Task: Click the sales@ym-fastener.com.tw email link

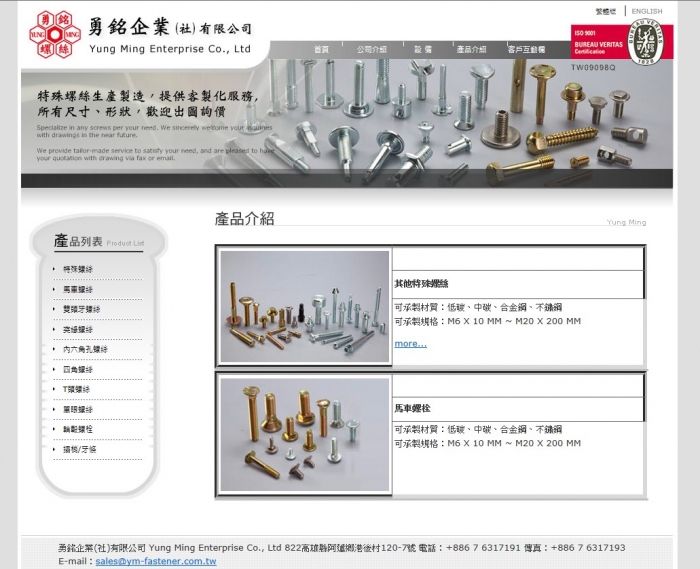Action: 156,561
